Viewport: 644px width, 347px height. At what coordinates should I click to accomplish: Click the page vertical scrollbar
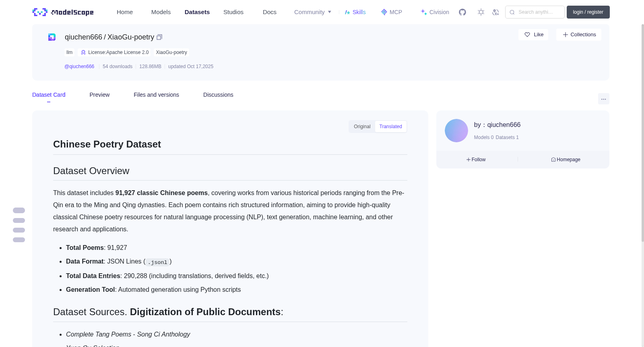(642, 133)
